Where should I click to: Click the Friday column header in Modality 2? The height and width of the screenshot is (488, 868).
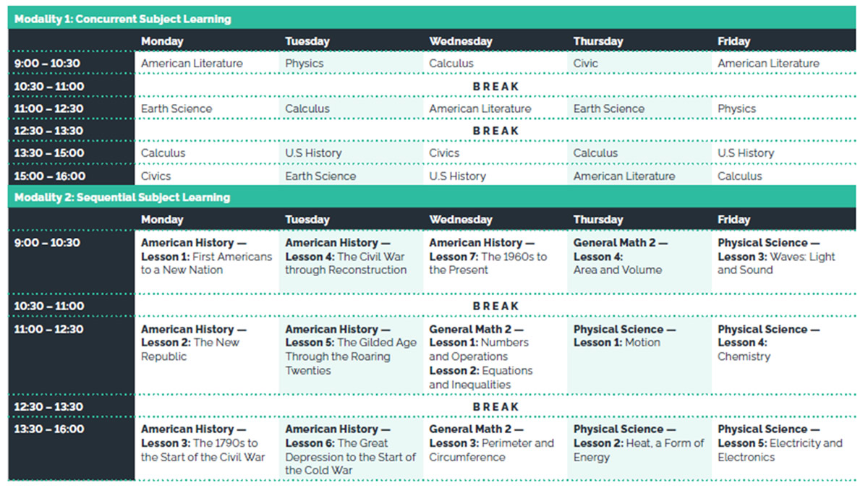click(x=733, y=220)
